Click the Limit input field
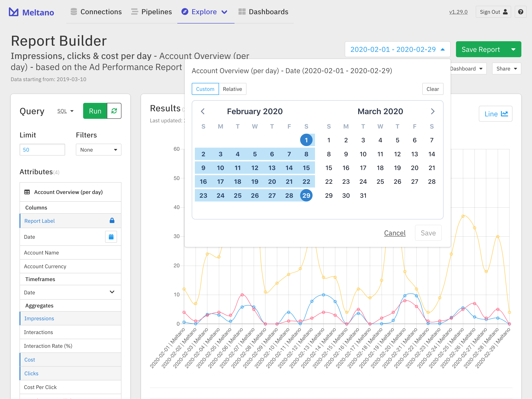The image size is (532, 399). pyautogui.click(x=42, y=150)
